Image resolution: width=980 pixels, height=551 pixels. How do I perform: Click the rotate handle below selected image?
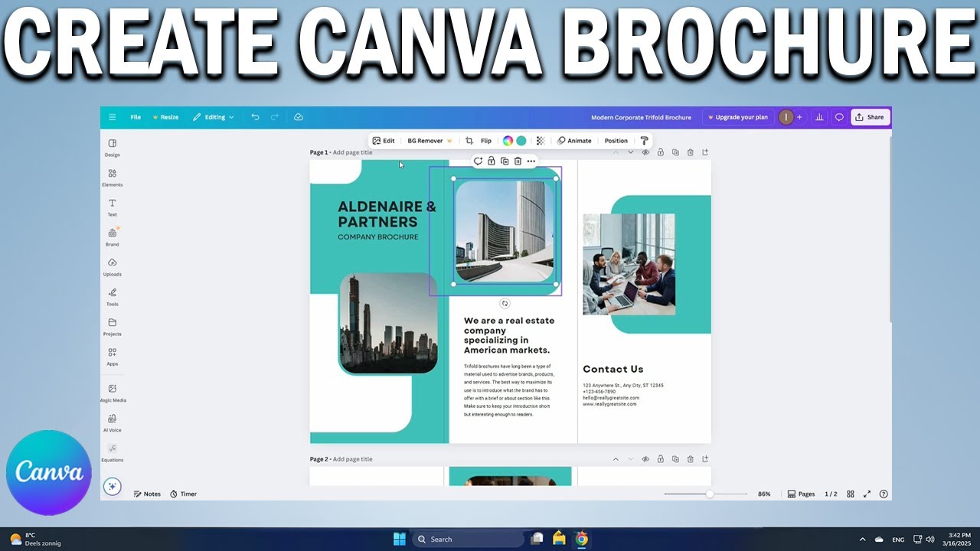tap(505, 304)
